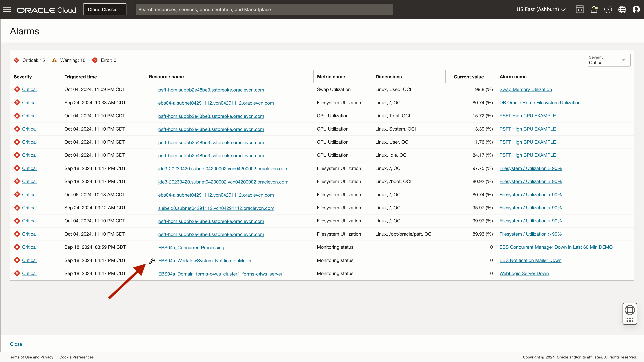
Task: Open the WebLogic Server Down alarm link
Action: (x=524, y=273)
